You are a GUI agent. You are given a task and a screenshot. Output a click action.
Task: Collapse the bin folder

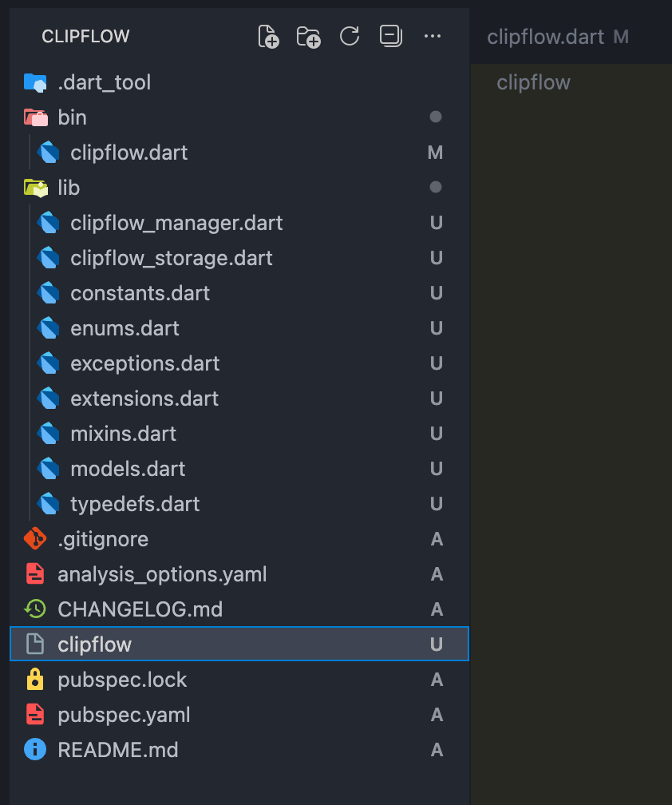[x=72, y=117]
